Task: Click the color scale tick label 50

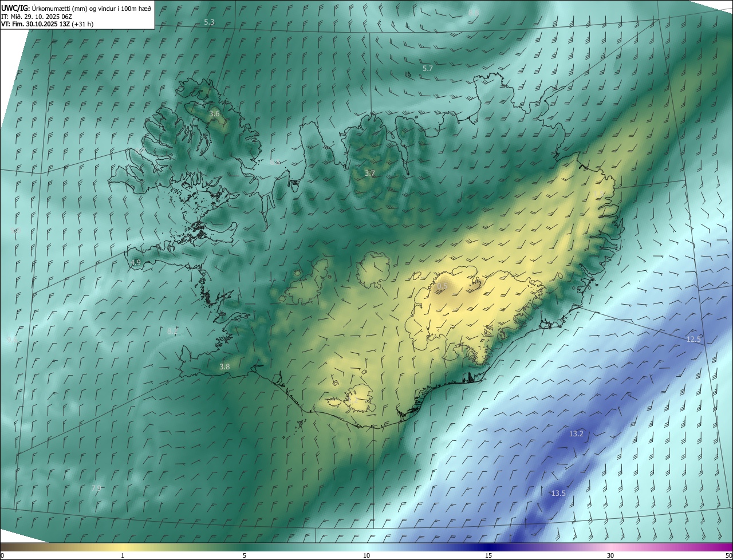Action: [728, 555]
